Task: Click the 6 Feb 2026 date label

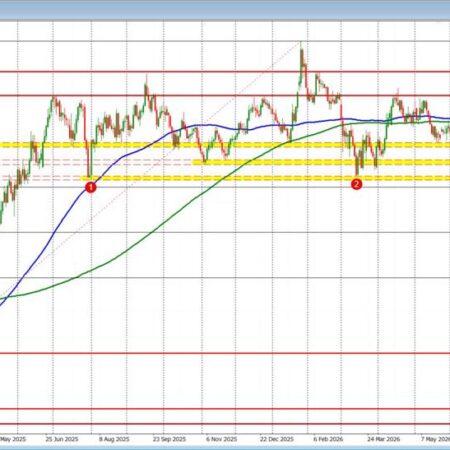Action: coord(328,439)
